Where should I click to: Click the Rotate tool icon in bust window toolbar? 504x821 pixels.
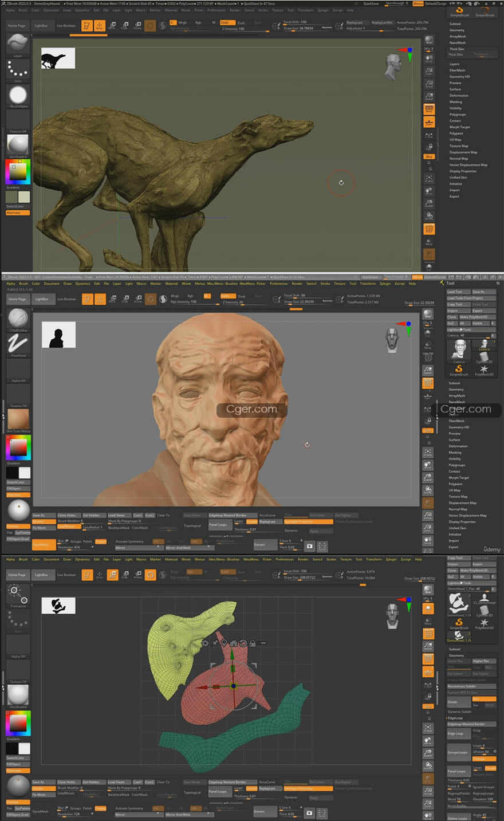(x=137, y=298)
